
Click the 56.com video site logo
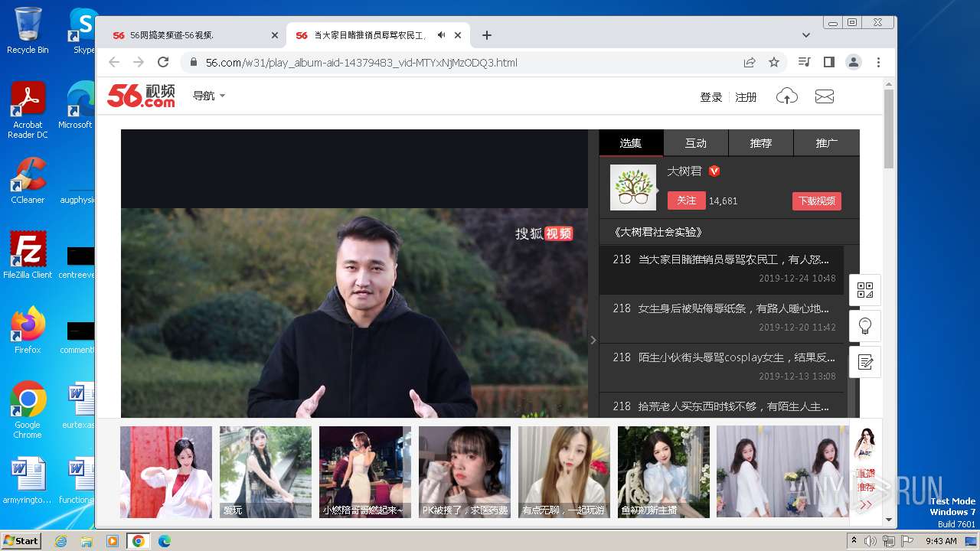tap(141, 96)
